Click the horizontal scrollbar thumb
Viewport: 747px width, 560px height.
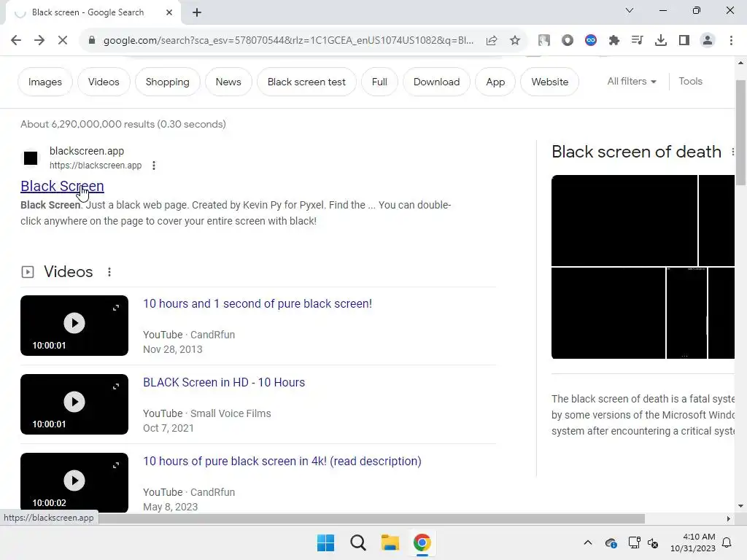371,518
